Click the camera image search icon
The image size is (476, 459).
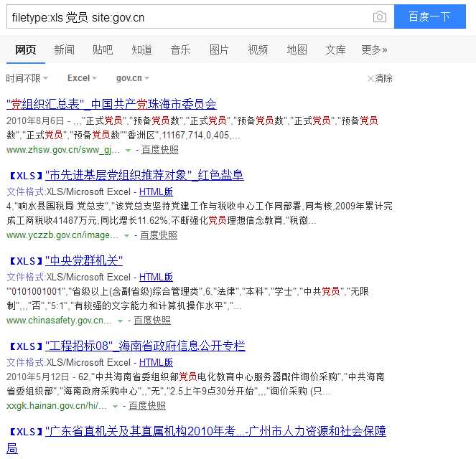click(380, 16)
